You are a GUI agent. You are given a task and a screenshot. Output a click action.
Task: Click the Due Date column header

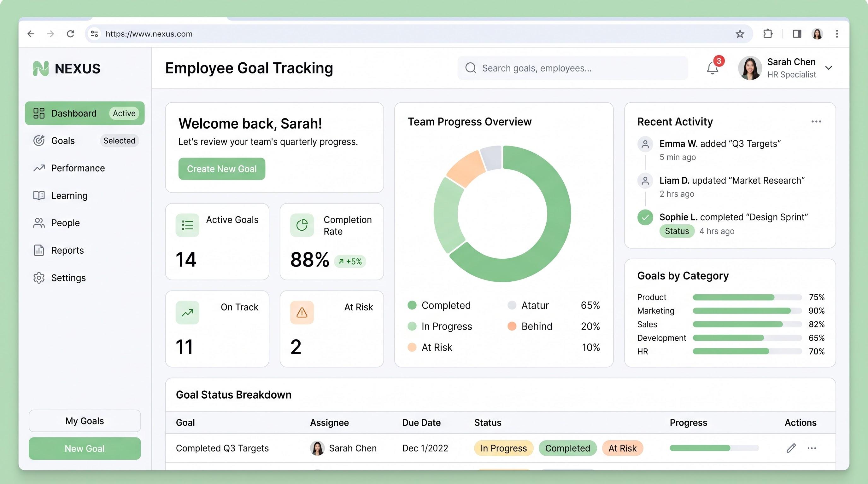pos(421,423)
